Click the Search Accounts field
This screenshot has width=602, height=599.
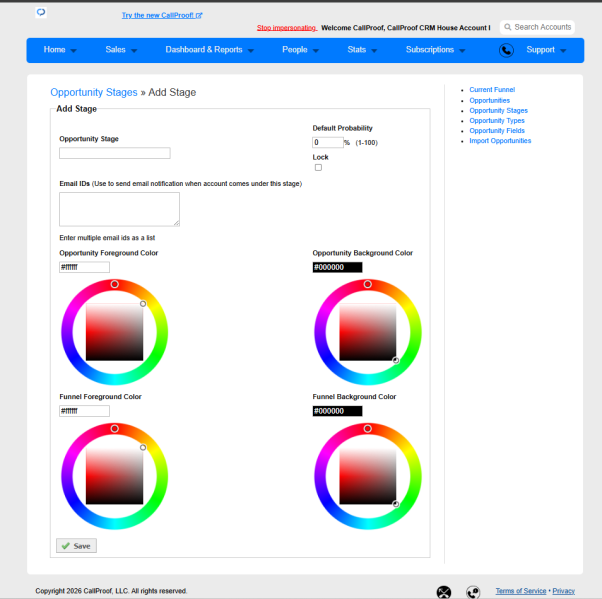tap(537, 27)
